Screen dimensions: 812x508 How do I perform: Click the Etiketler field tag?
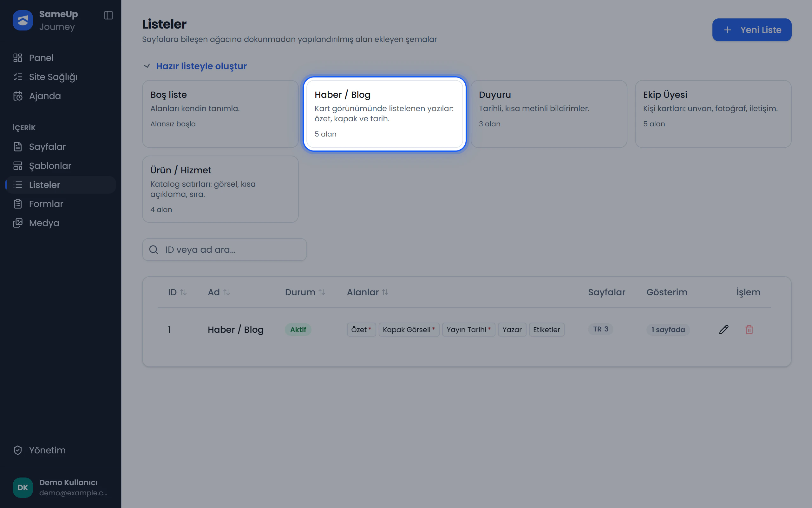547,330
